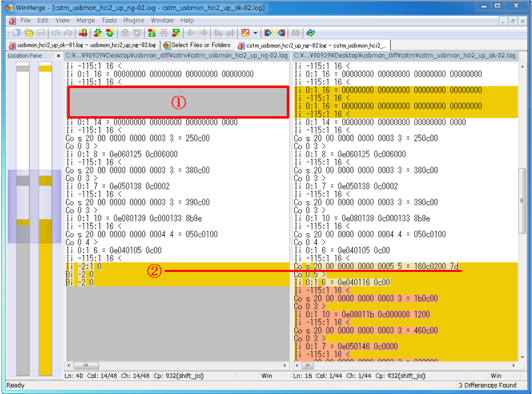Select the line difference toolbar icon

tap(83, 33)
